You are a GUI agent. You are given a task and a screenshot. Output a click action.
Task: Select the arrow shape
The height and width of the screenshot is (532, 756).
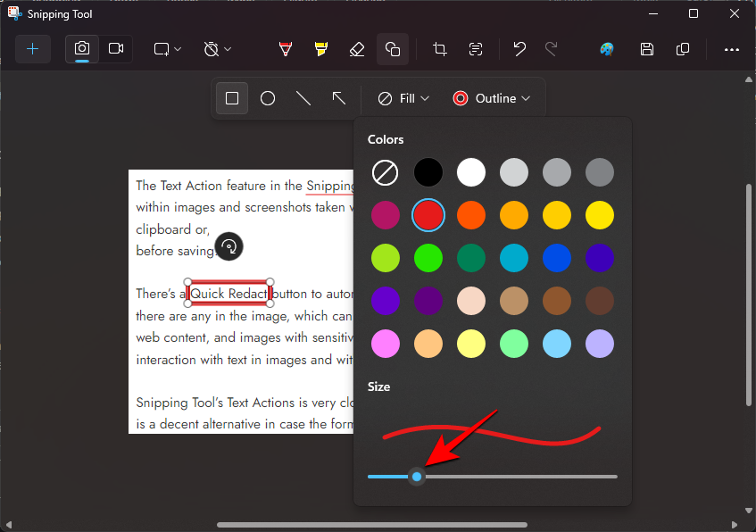pos(339,98)
